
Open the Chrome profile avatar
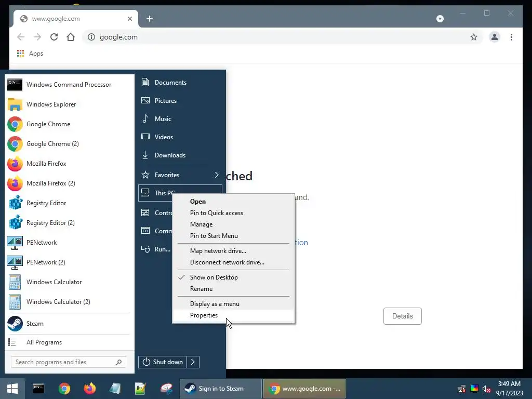pos(495,37)
